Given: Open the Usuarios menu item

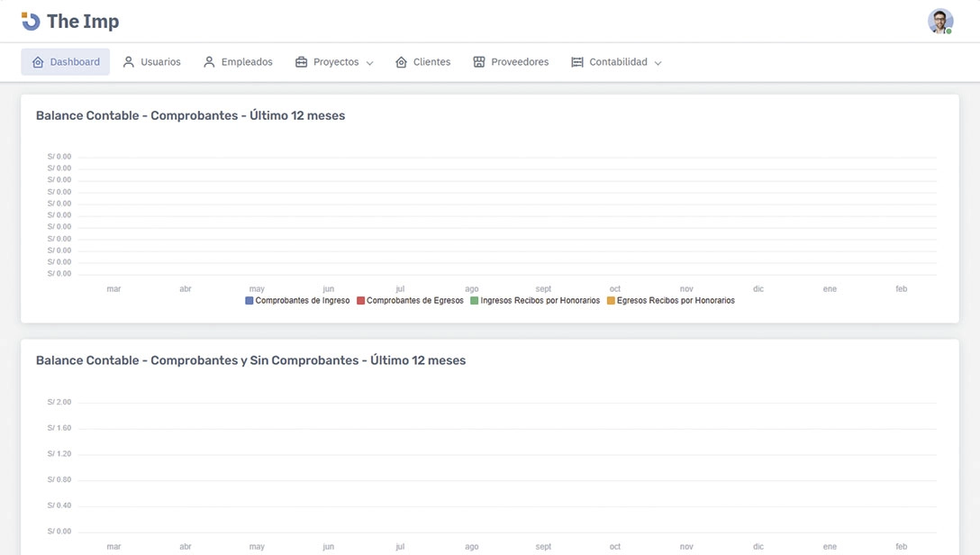Looking at the screenshot, I should 160,62.
